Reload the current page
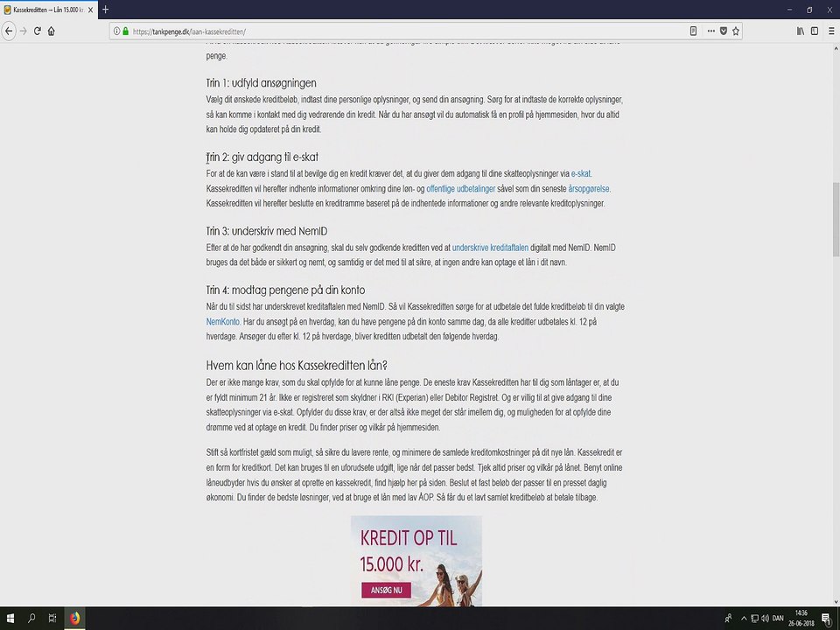This screenshot has width=840, height=630. (x=38, y=31)
